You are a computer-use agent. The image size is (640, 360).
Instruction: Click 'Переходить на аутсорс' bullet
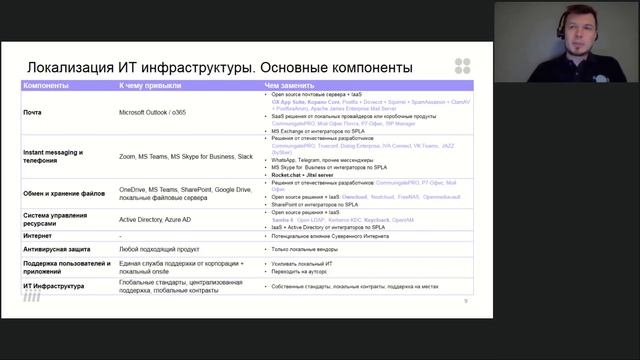[x=299, y=271]
